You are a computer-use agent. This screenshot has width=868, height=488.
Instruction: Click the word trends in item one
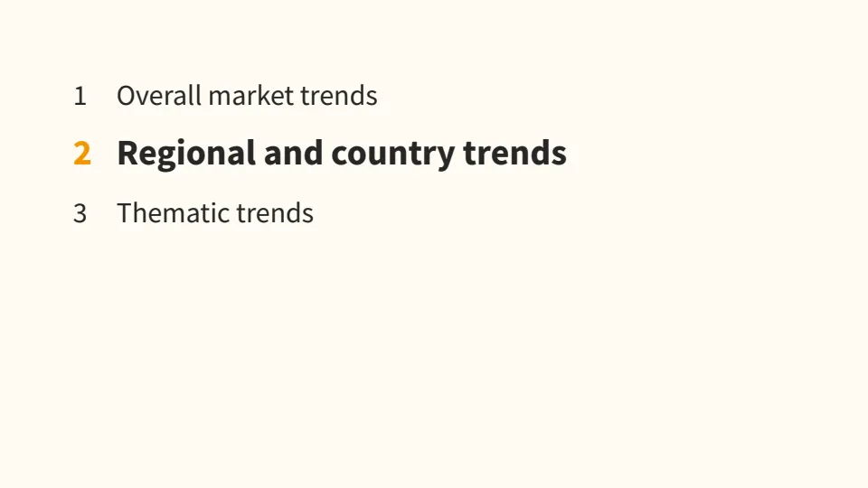click(x=339, y=96)
